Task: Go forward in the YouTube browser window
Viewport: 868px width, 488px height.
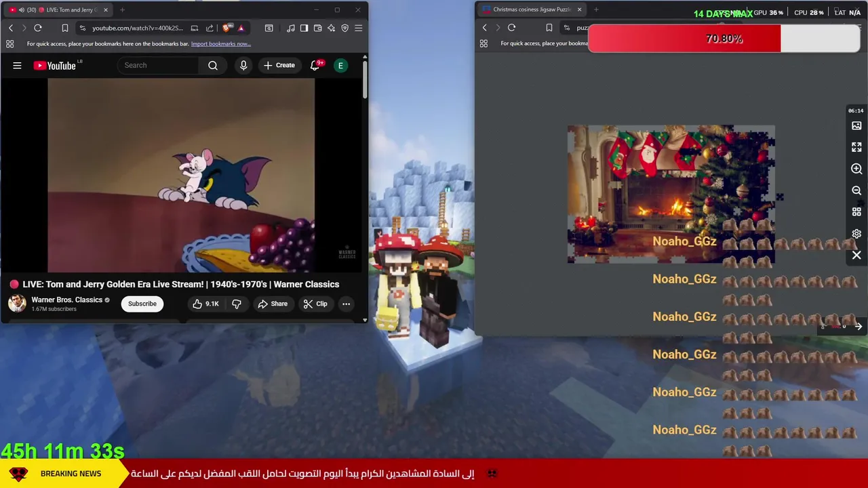Action: tap(24, 28)
